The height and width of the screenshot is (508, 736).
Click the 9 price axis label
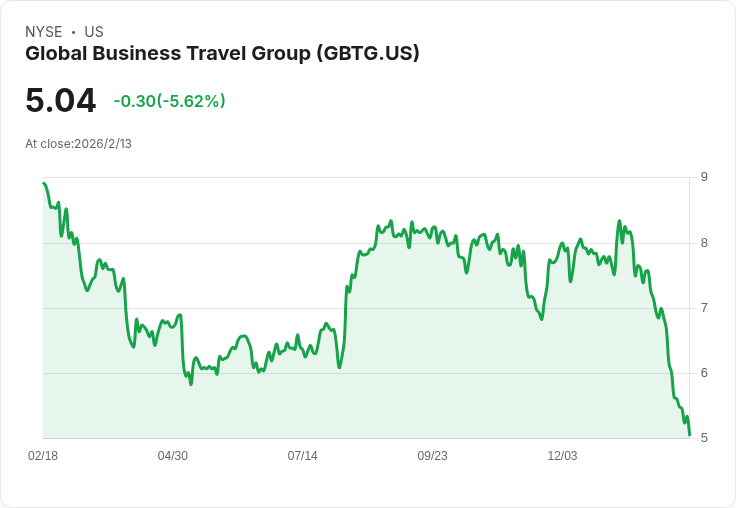coord(704,177)
